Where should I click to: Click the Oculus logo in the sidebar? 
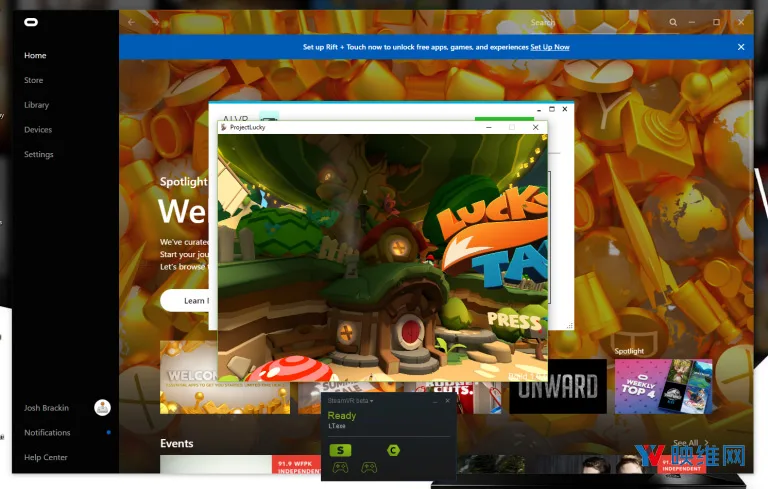[x=31, y=22]
